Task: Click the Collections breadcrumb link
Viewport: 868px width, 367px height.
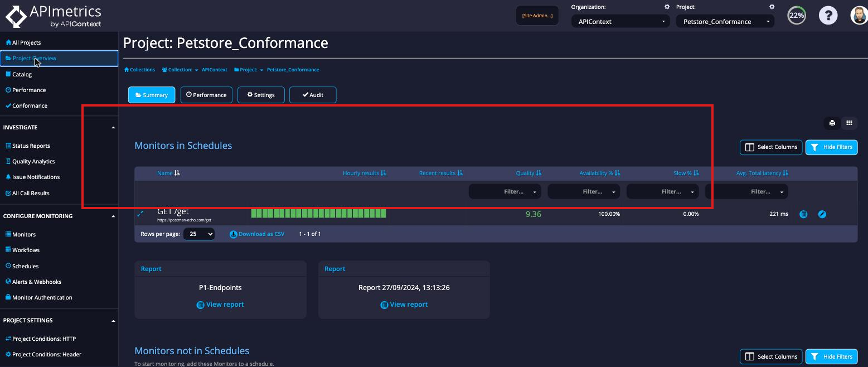Action: [139, 70]
